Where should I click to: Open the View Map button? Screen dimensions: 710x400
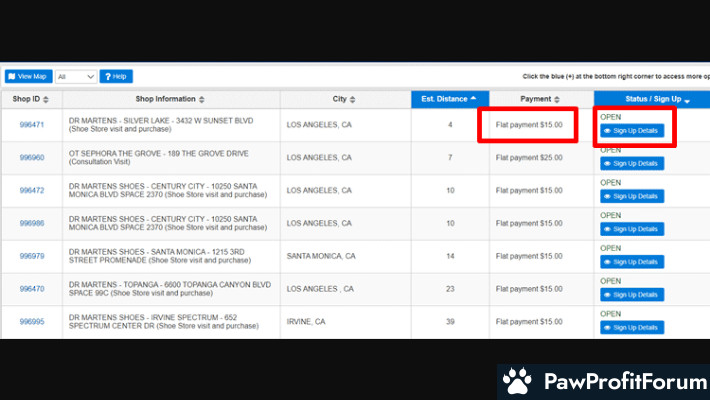point(29,77)
